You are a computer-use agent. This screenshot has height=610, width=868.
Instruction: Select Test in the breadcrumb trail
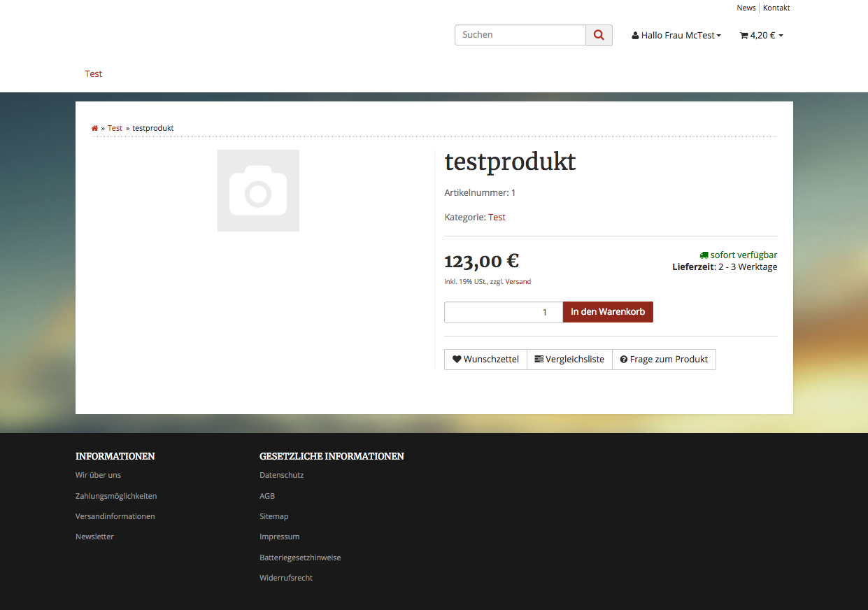115,127
